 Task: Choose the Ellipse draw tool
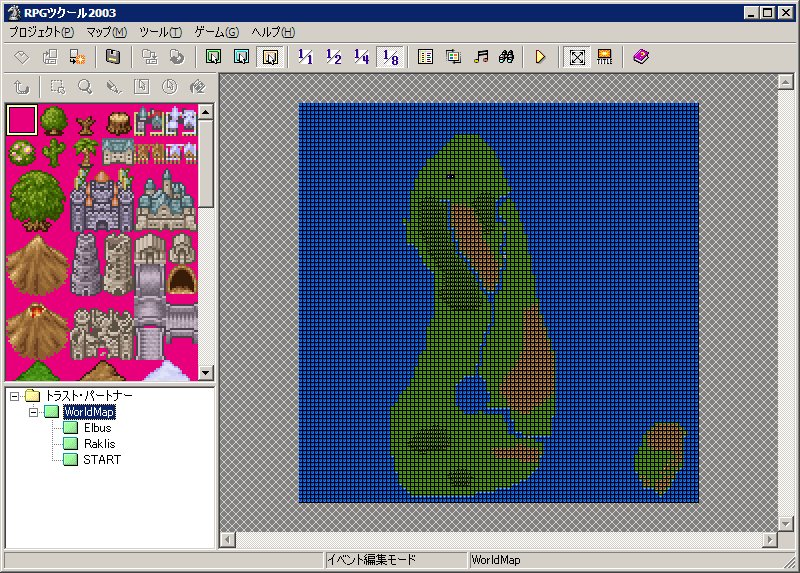tap(169, 87)
